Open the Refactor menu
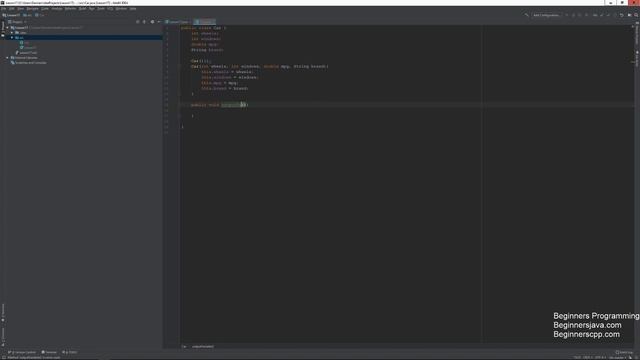 [x=70, y=9]
